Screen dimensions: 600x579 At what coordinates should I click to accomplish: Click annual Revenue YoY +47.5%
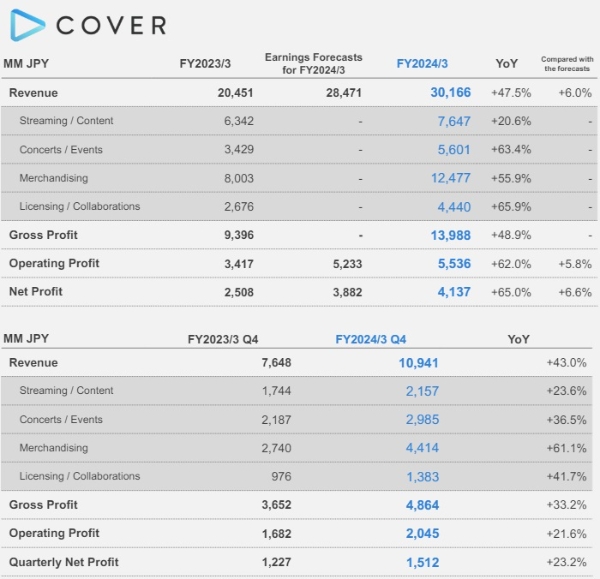(x=511, y=93)
